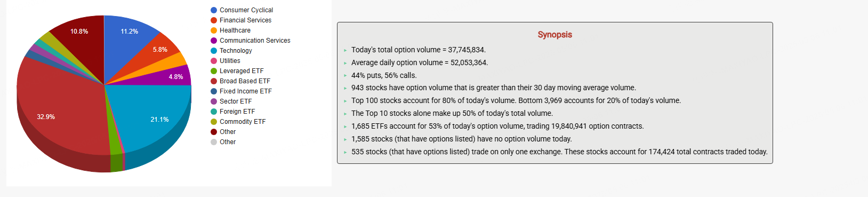Click the gray Other legend entry
The width and height of the screenshot is (868, 197).
coord(223,142)
